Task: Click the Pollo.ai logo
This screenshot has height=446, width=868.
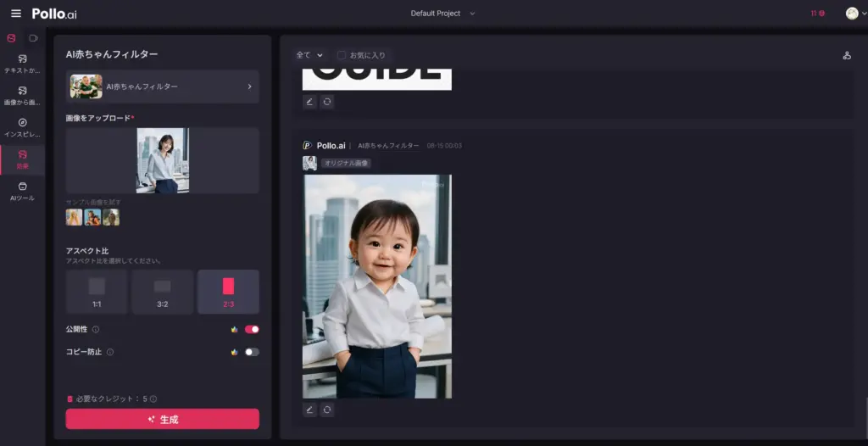Action: click(54, 14)
